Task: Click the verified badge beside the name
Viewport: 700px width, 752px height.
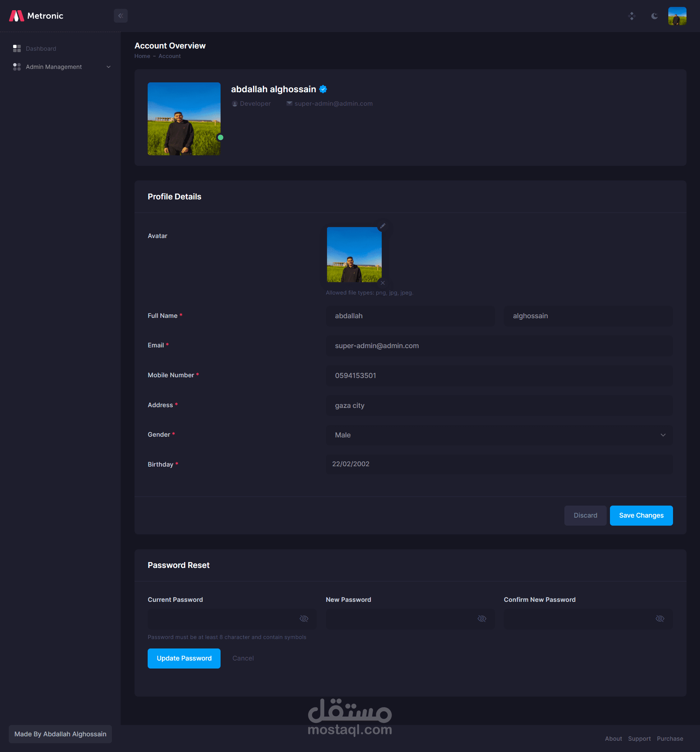Action: [x=323, y=89]
